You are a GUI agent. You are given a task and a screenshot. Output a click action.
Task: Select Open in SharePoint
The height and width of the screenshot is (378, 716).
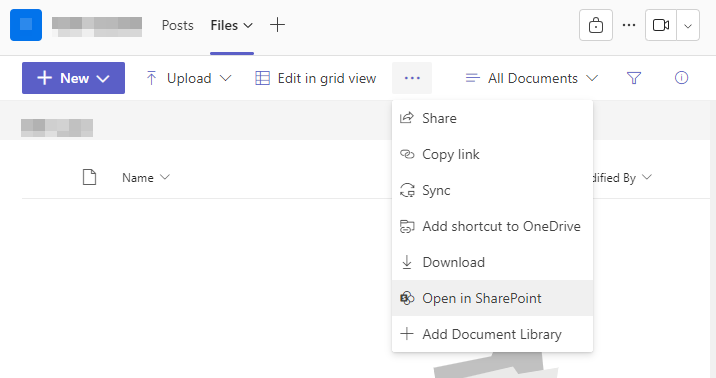coord(492,298)
